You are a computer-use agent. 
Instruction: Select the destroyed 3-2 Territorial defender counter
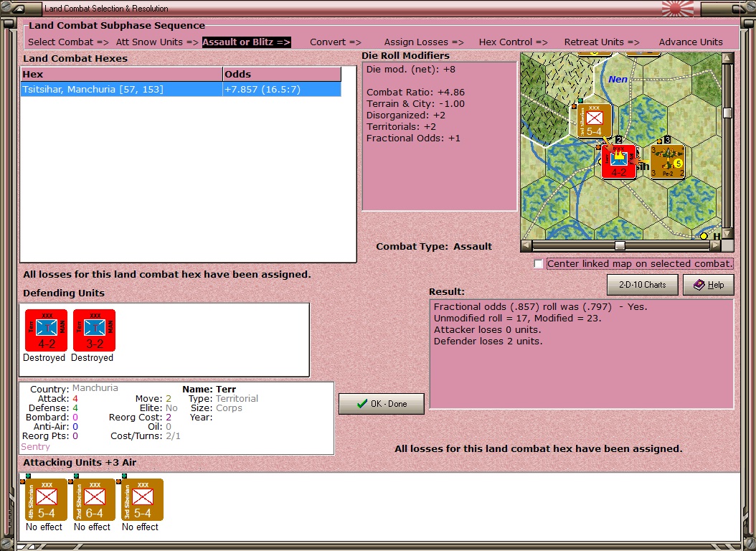click(94, 330)
